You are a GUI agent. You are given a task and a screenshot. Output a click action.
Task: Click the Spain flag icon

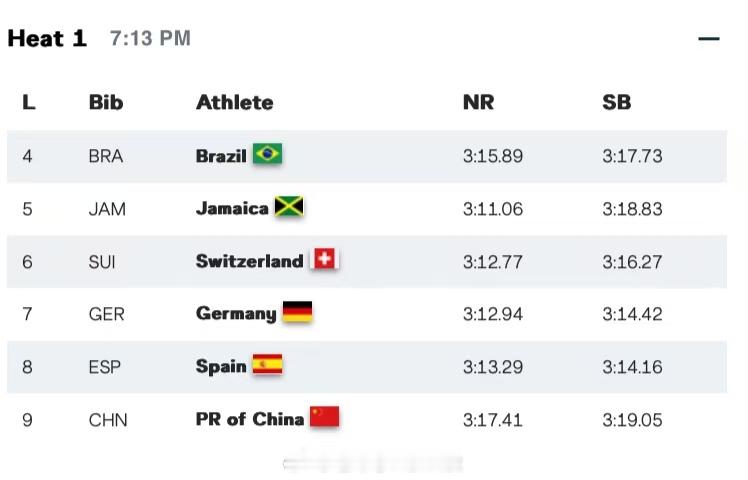coord(267,365)
